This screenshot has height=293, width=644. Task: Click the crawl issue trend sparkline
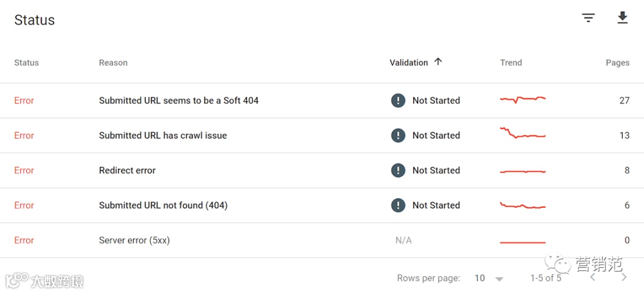click(x=522, y=134)
